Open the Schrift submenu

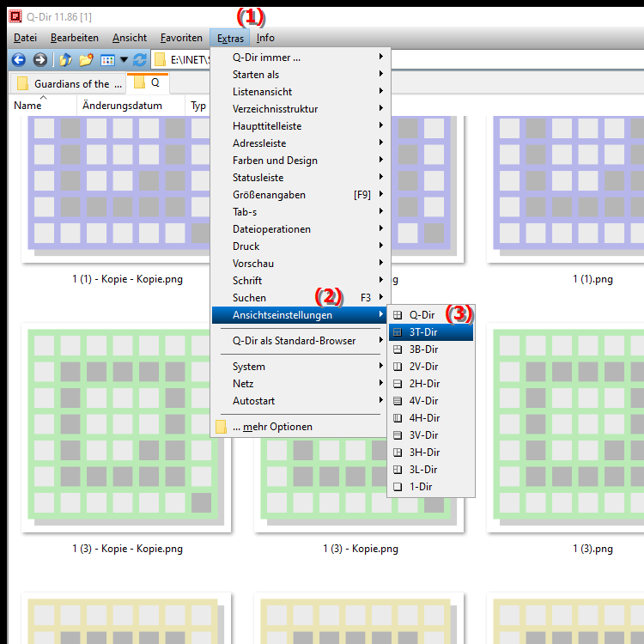pyautogui.click(x=300, y=281)
